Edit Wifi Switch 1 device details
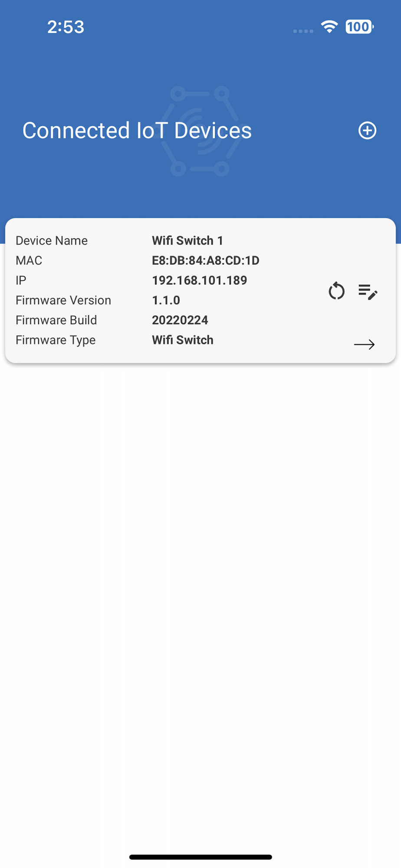The width and height of the screenshot is (401, 868). (368, 292)
